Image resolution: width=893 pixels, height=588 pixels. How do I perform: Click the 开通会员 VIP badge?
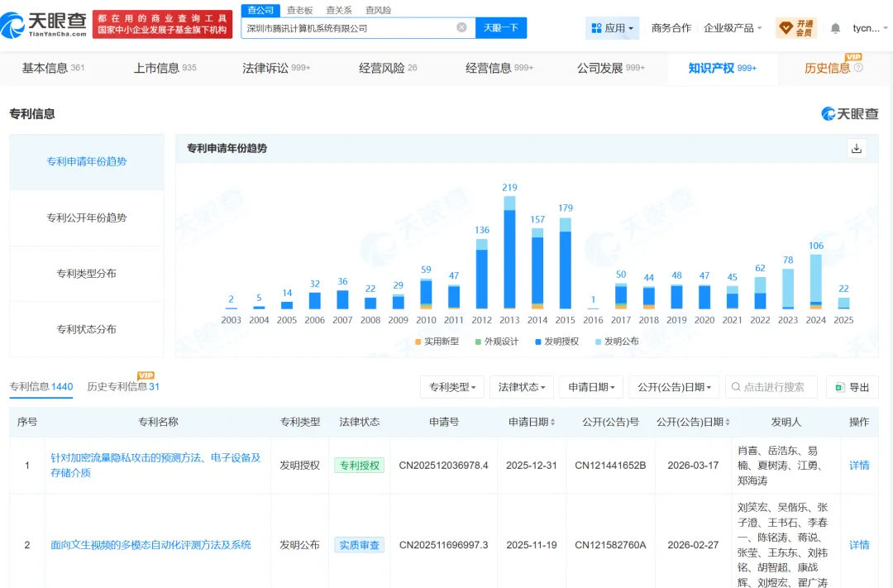point(796,28)
